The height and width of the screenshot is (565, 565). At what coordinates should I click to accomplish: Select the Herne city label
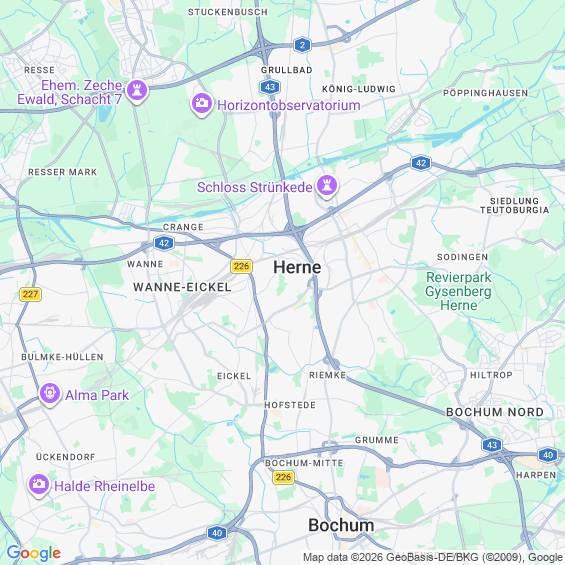click(297, 267)
